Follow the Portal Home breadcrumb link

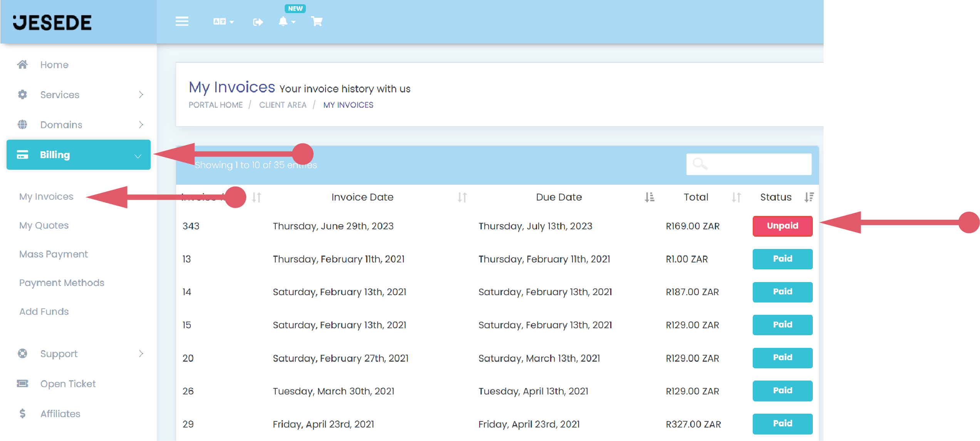(215, 105)
